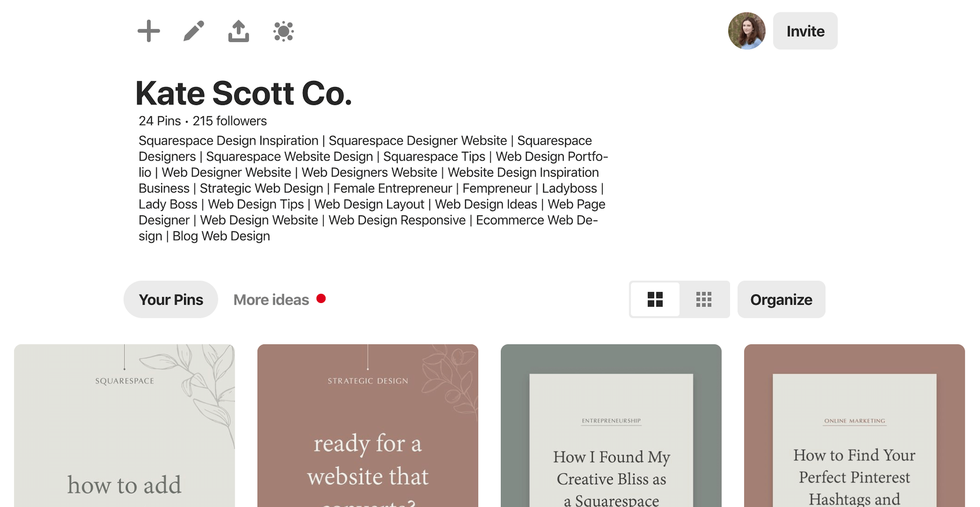Open the 'How I Found My Creative Bliss' pin
Image resolution: width=980 pixels, height=507 pixels.
[611, 425]
